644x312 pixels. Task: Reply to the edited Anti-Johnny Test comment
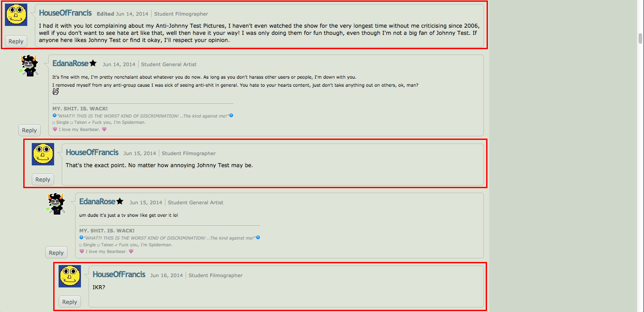point(16,42)
